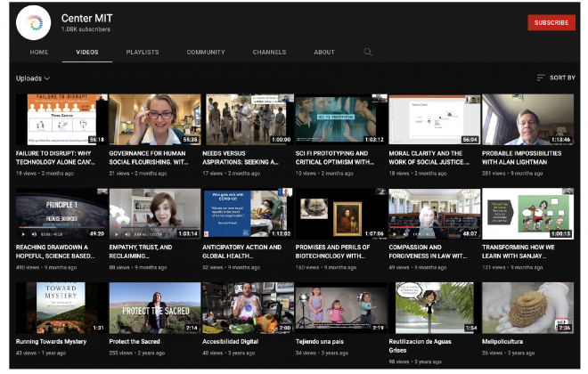
Task: Click volume icon on Reaching Drawdown thumbnail
Action: click(x=36, y=234)
